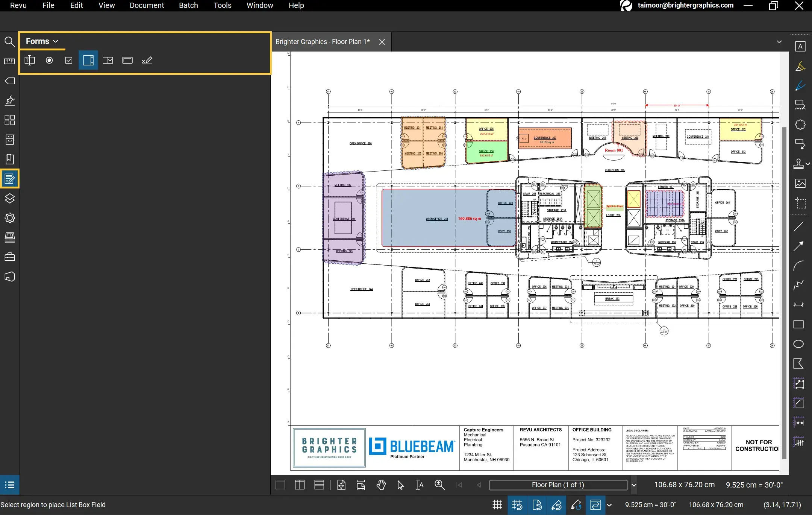Screen dimensions: 812x515
Task: Expand the document tab list chevron
Action: click(x=779, y=42)
